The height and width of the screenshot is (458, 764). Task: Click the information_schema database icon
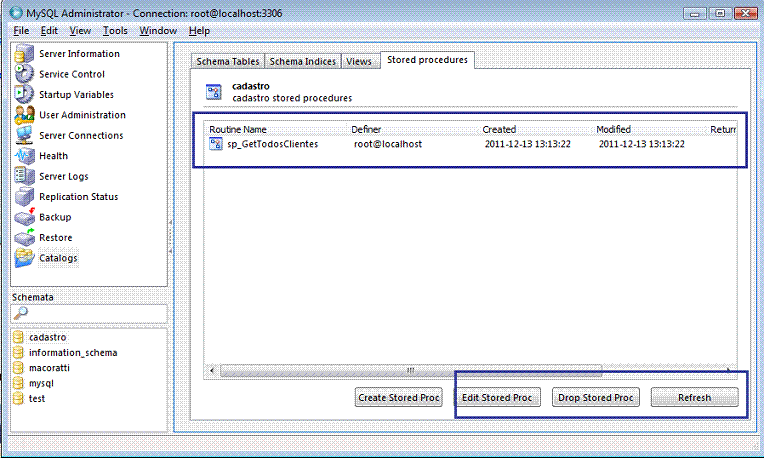[18, 352]
